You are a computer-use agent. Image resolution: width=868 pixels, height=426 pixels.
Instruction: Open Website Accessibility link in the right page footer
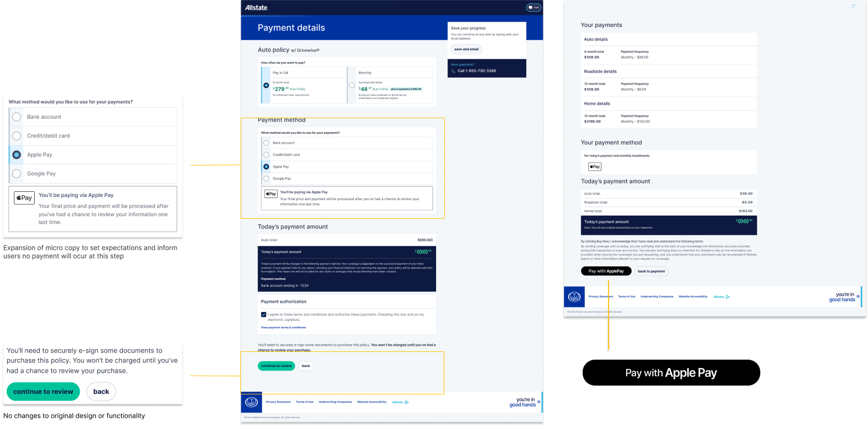[693, 297]
